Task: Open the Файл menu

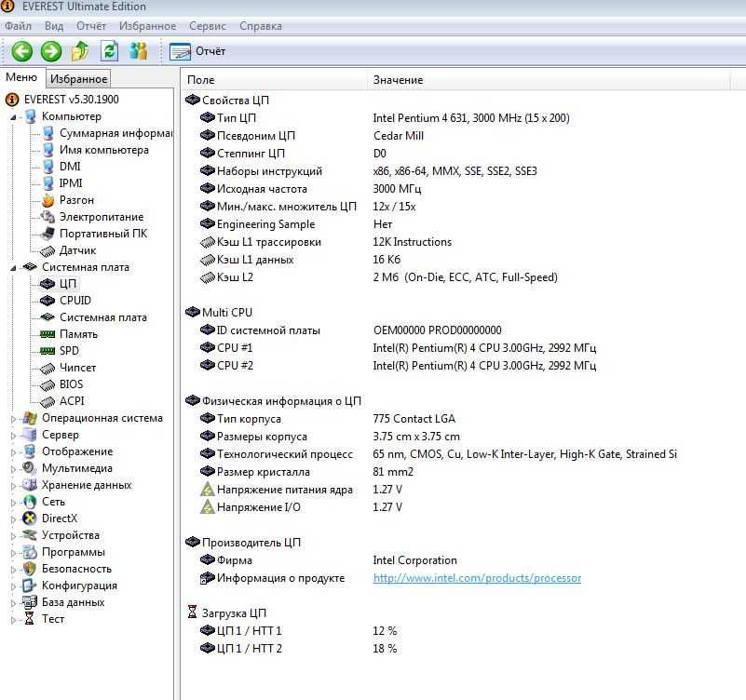Action: tap(18, 26)
